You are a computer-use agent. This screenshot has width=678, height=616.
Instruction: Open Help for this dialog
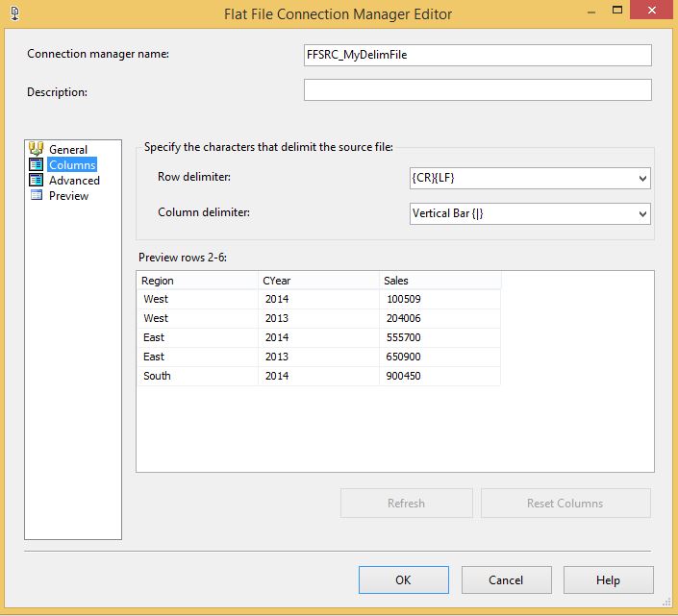(x=608, y=579)
